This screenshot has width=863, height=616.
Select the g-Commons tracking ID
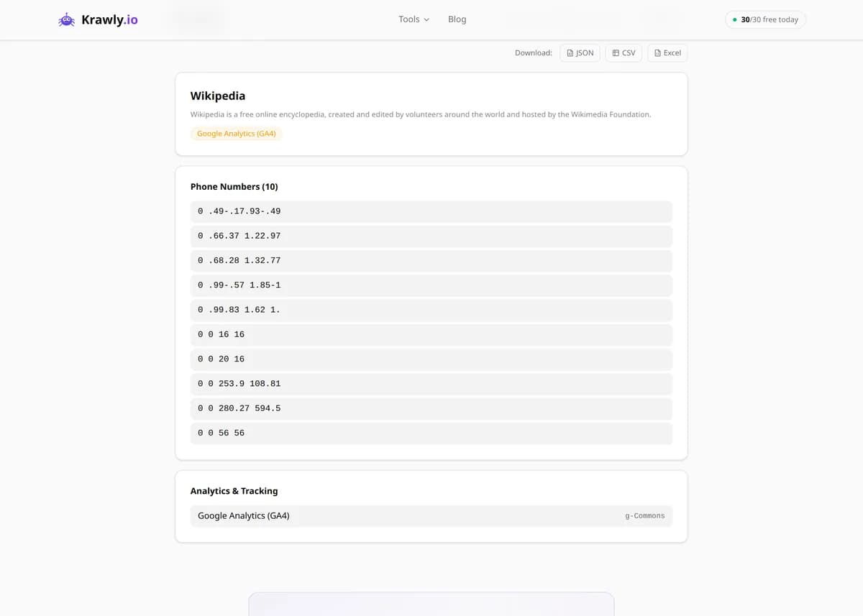click(645, 516)
